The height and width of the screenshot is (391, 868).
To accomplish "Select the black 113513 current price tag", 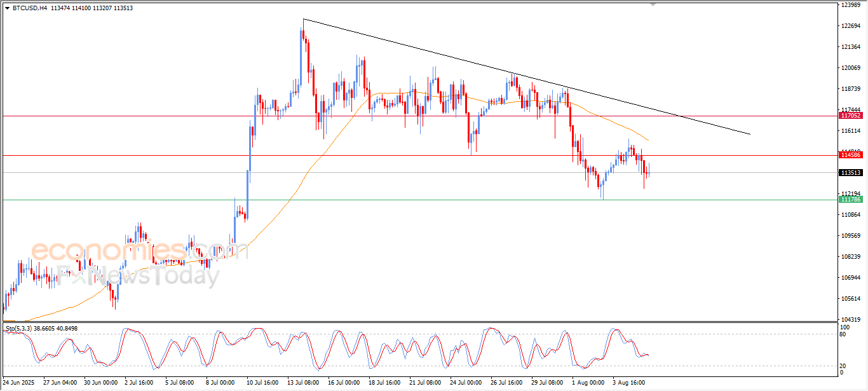I will pyautogui.click(x=850, y=172).
